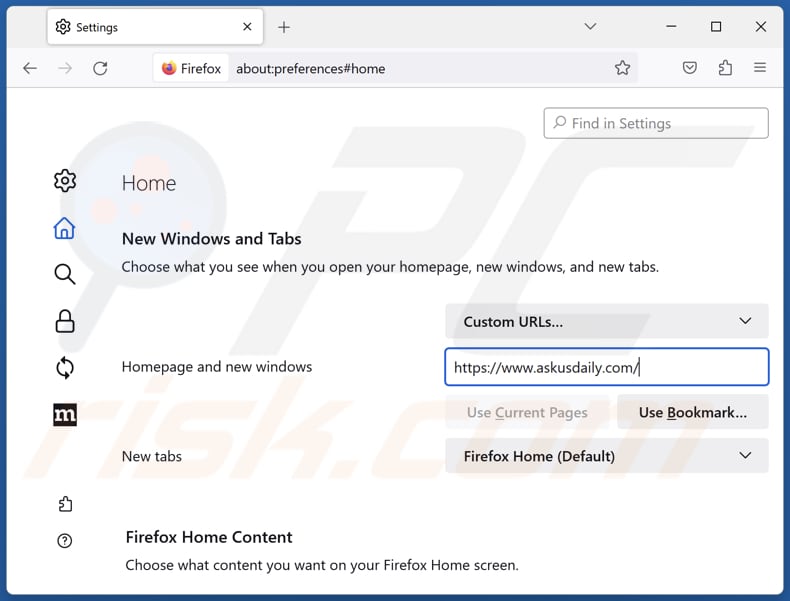Open the application hamburger menu
The height and width of the screenshot is (601, 790).
coord(760,68)
